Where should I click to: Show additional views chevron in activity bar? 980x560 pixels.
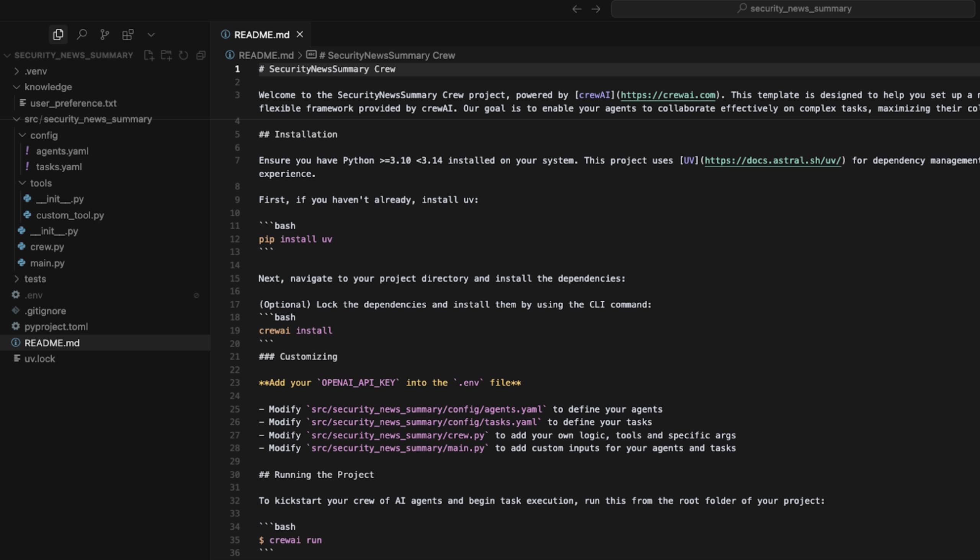click(151, 35)
